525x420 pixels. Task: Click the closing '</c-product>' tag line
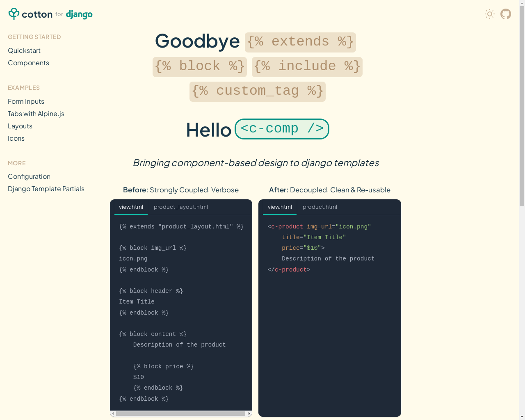point(289,270)
